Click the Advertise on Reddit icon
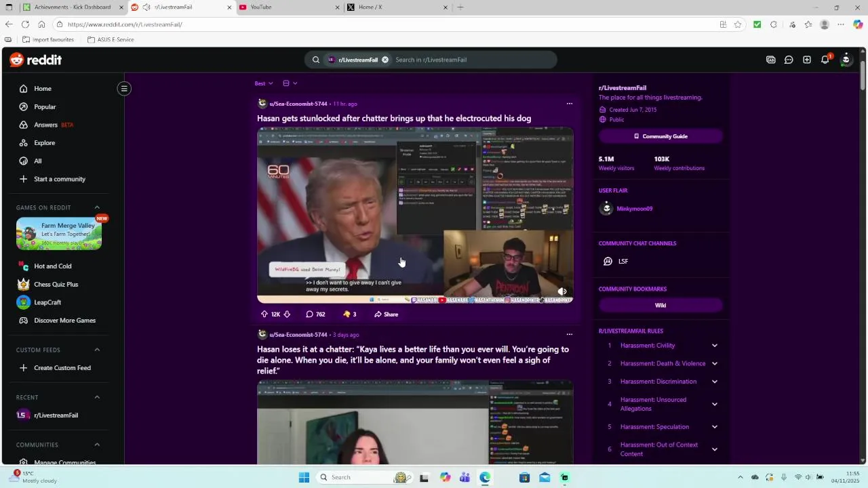868x488 pixels. [x=770, y=60]
